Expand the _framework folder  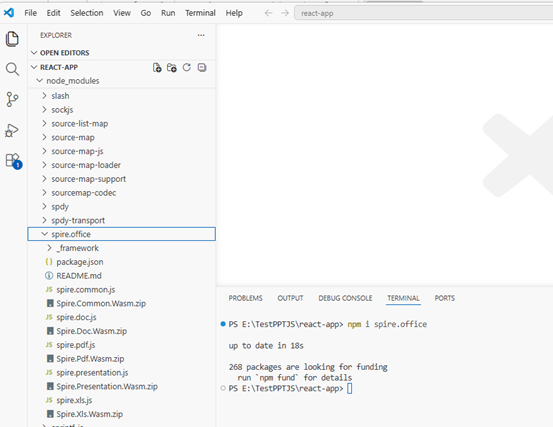(x=122, y=248)
